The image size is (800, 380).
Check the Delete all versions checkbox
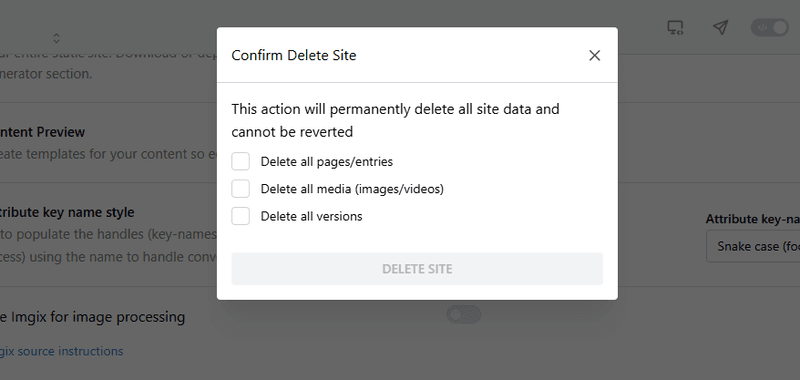240,216
